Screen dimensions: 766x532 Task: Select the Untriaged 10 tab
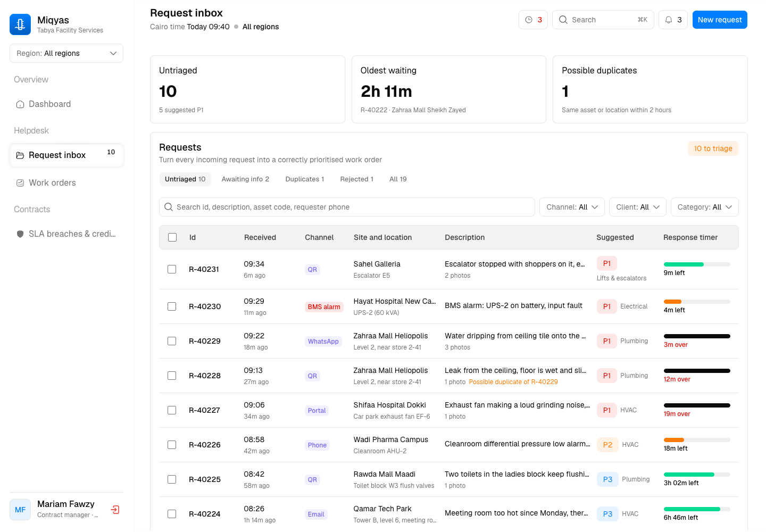(x=185, y=179)
